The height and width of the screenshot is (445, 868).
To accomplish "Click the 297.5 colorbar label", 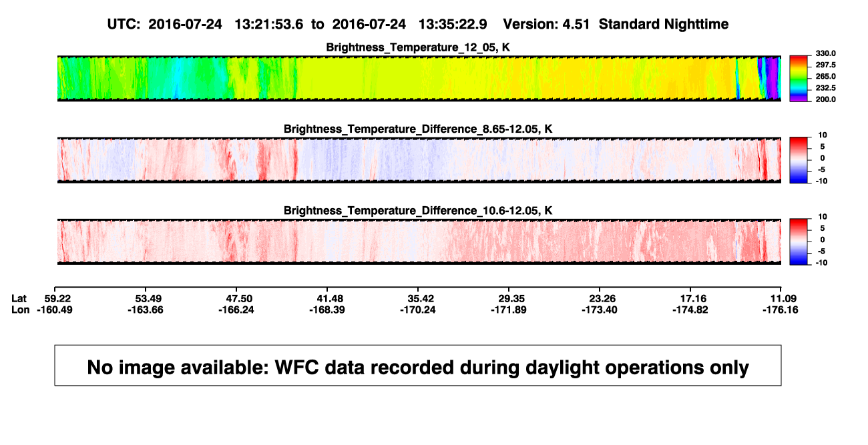I will tap(825, 65).
